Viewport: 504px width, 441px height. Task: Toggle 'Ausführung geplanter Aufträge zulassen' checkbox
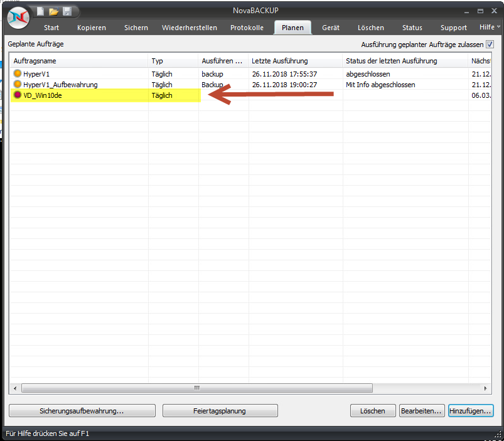coord(490,45)
